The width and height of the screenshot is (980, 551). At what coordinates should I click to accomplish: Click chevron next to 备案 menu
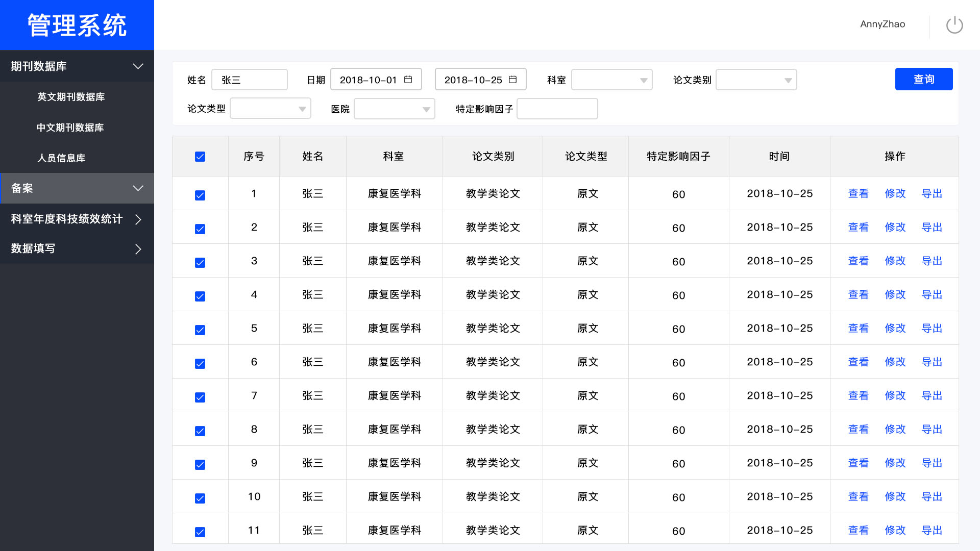click(x=138, y=188)
